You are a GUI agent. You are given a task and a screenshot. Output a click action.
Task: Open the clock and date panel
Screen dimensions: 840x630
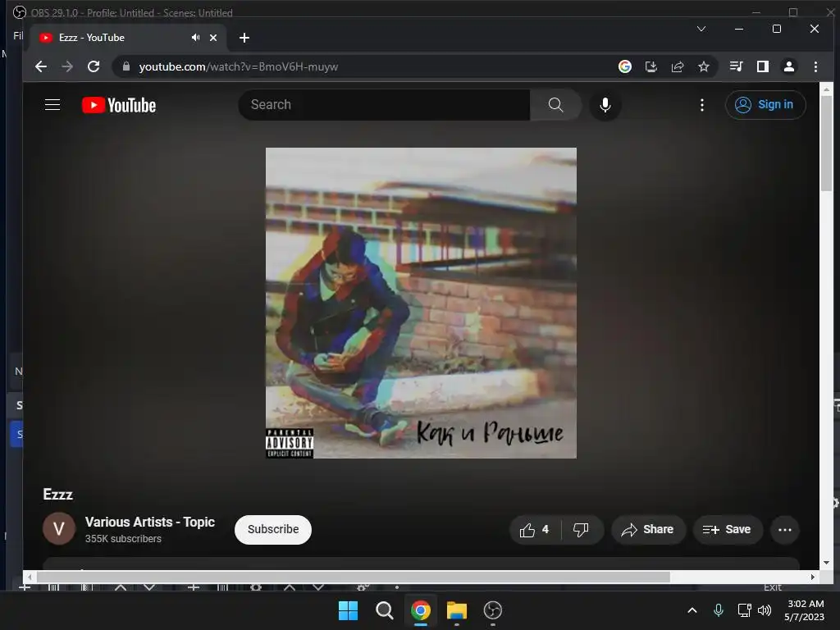pyautogui.click(x=805, y=610)
